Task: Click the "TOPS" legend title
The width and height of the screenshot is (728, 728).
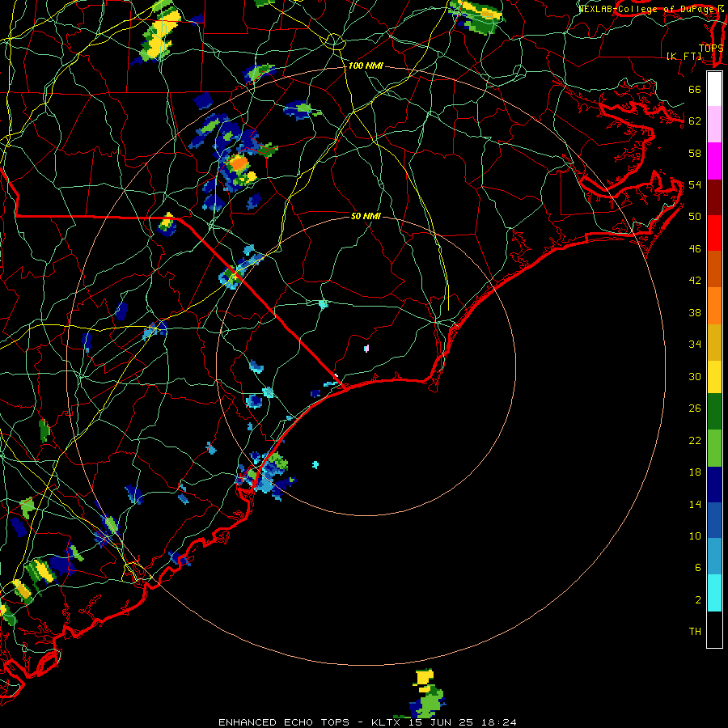Action: point(711,49)
